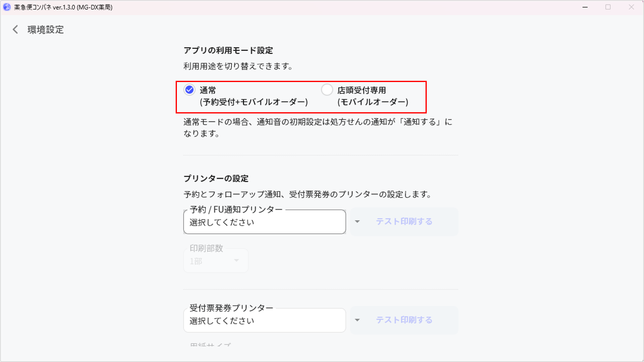Image resolution: width=644 pixels, height=362 pixels.
Task: Click テスト印刷する for 受付票発券プリンター
Action: pyautogui.click(x=404, y=320)
